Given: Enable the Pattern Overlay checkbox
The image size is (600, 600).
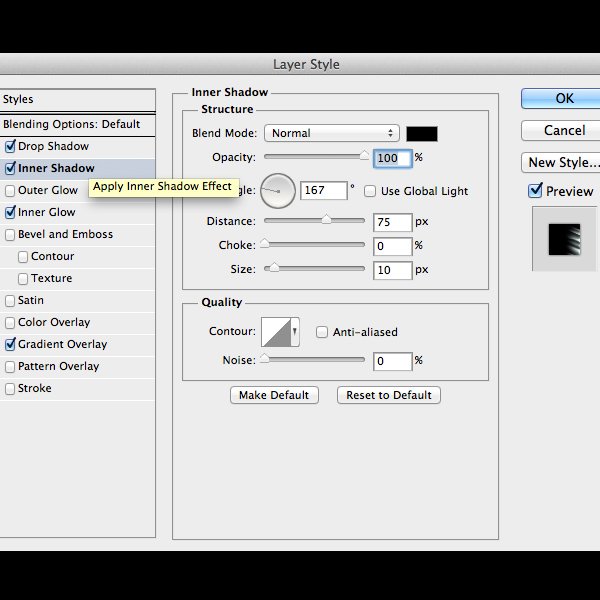Looking at the screenshot, I should pos(10,367).
